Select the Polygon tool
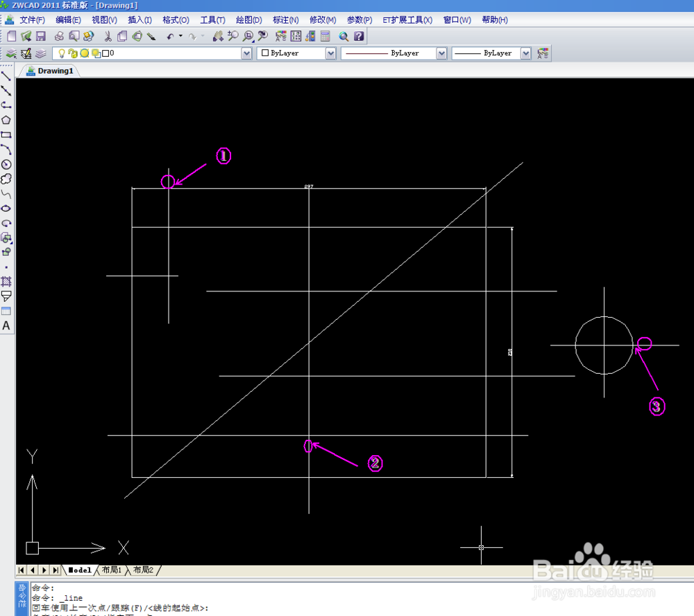Viewport: 694px width, 616px height. click(x=6, y=120)
